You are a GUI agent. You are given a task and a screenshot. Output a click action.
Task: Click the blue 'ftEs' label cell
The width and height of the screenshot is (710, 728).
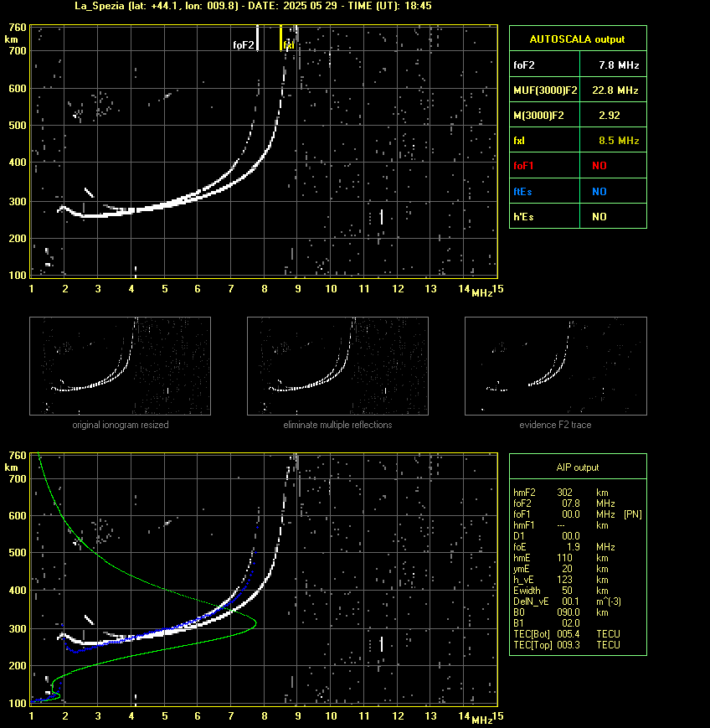click(x=545, y=191)
